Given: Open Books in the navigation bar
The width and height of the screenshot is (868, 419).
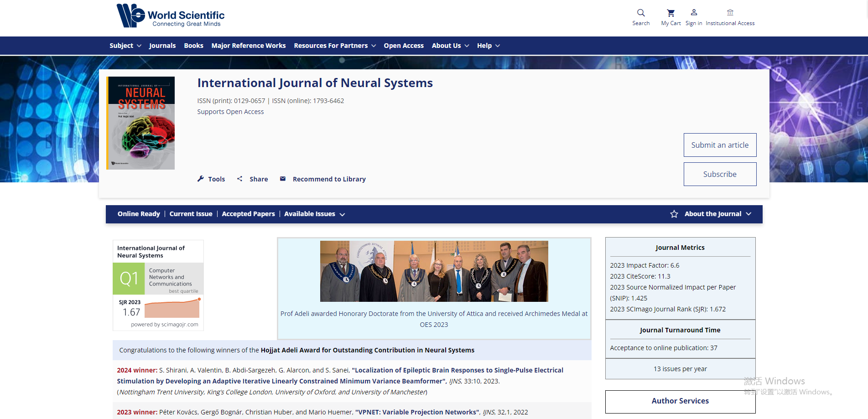Looking at the screenshot, I should [193, 46].
